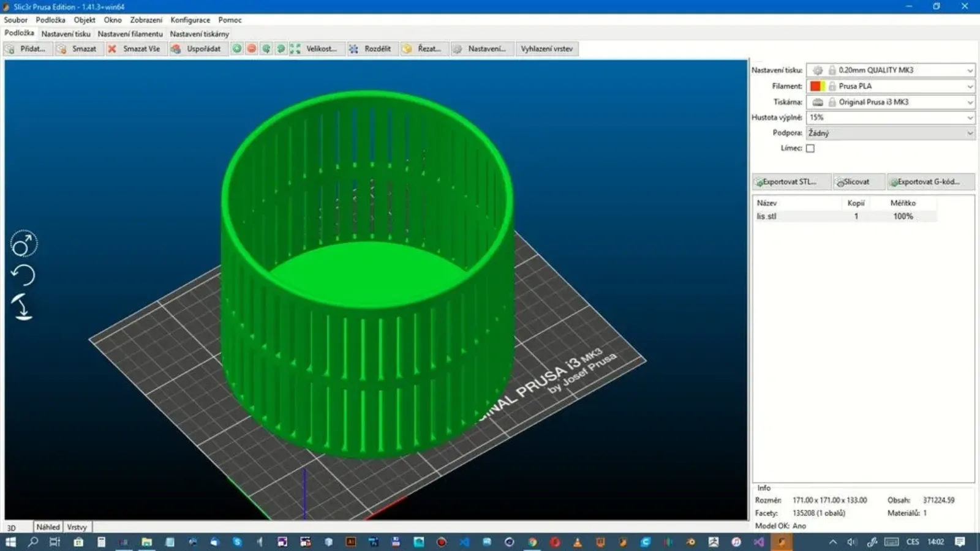Click the Exportovat G-kód button
The width and height of the screenshot is (980, 551).
tap(931, 182)
